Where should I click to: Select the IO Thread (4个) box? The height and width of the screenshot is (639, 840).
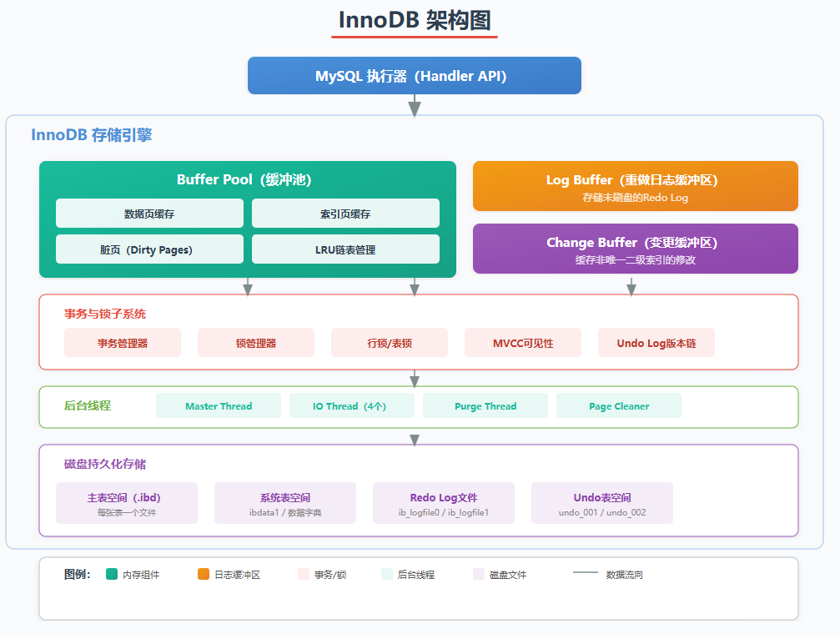[352, 405]
